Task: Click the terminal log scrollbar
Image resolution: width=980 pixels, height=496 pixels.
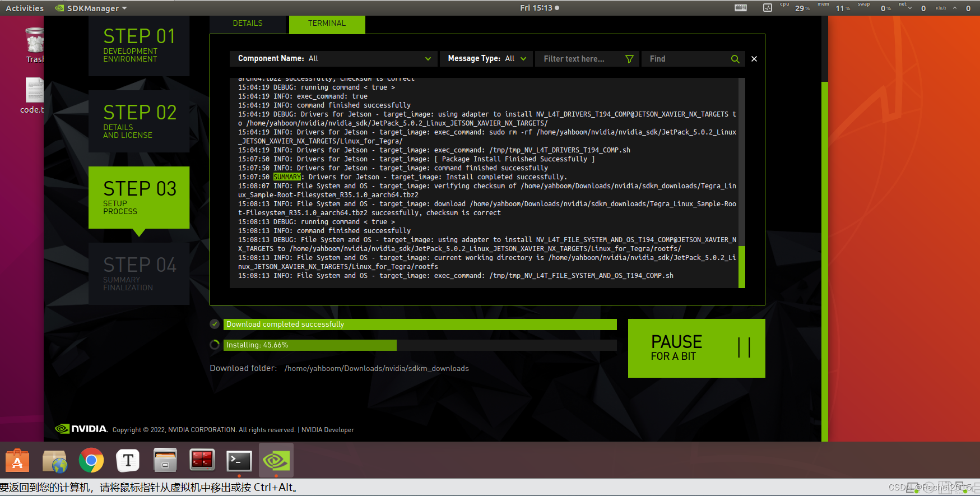Action: tap(741, 267)
